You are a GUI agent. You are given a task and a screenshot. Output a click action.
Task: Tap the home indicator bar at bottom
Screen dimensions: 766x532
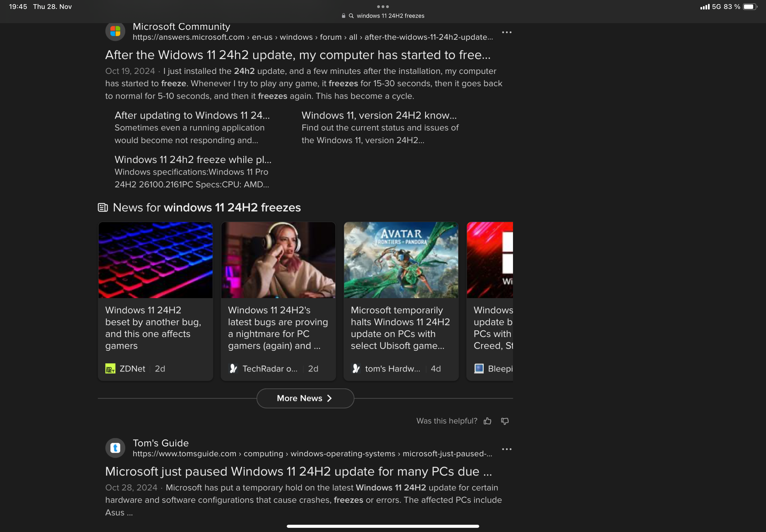point(383,526)
